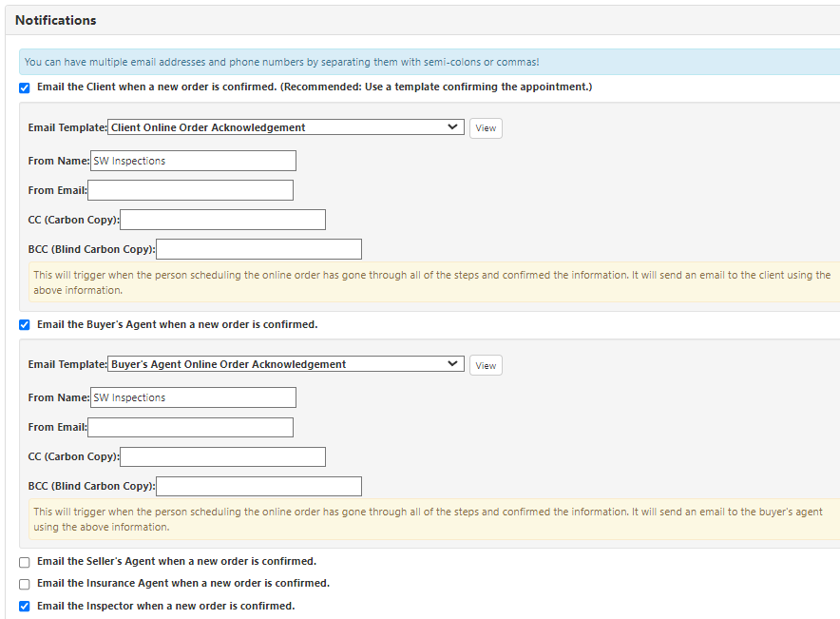Enable Email the Insurance Agent checkbox
This screenshot has height=619, width=840.
point(25,584)
